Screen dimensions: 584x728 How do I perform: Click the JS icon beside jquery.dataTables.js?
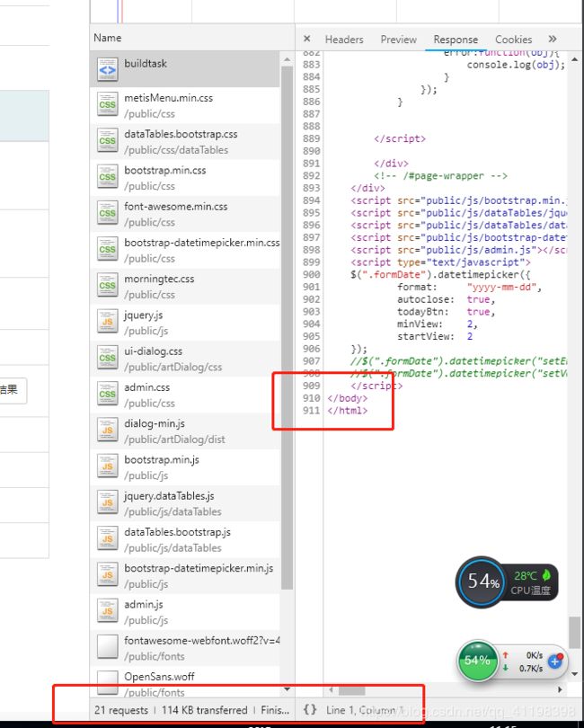coord(107,502)
